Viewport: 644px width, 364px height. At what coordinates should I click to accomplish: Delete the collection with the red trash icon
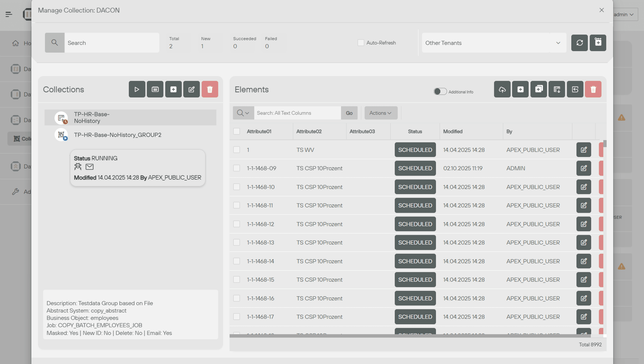(210, 89)
